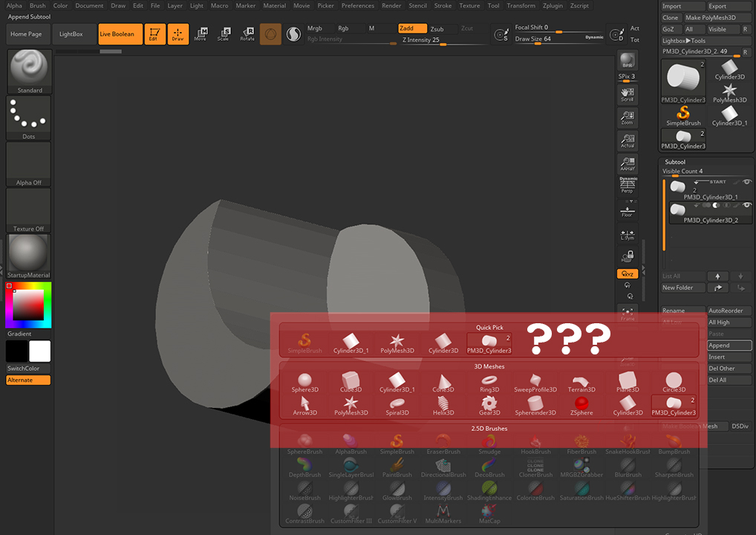Toggle Zadd mode

tap(412, 28)
